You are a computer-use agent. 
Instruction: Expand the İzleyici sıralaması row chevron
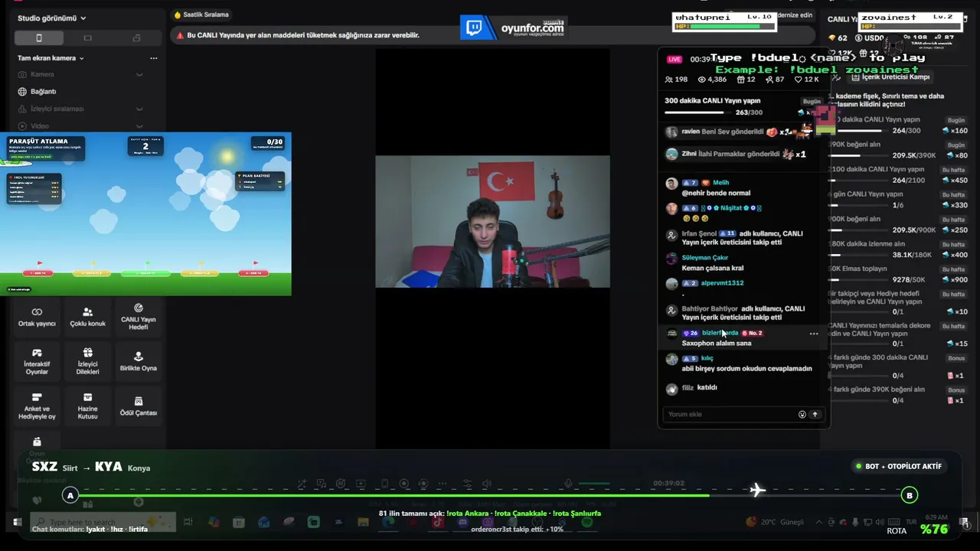tap(139, 109)
